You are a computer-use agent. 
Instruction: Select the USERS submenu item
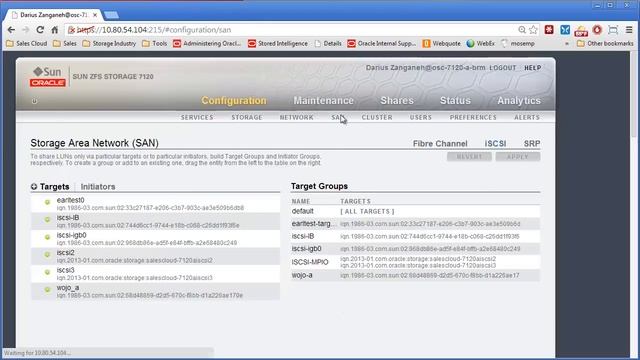(x=420, y=117)
